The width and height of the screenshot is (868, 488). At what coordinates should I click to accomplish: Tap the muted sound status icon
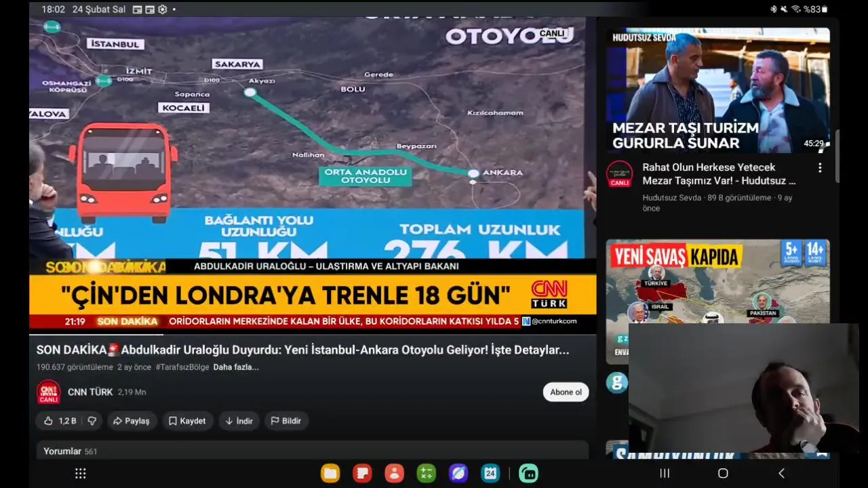(785, 9)
